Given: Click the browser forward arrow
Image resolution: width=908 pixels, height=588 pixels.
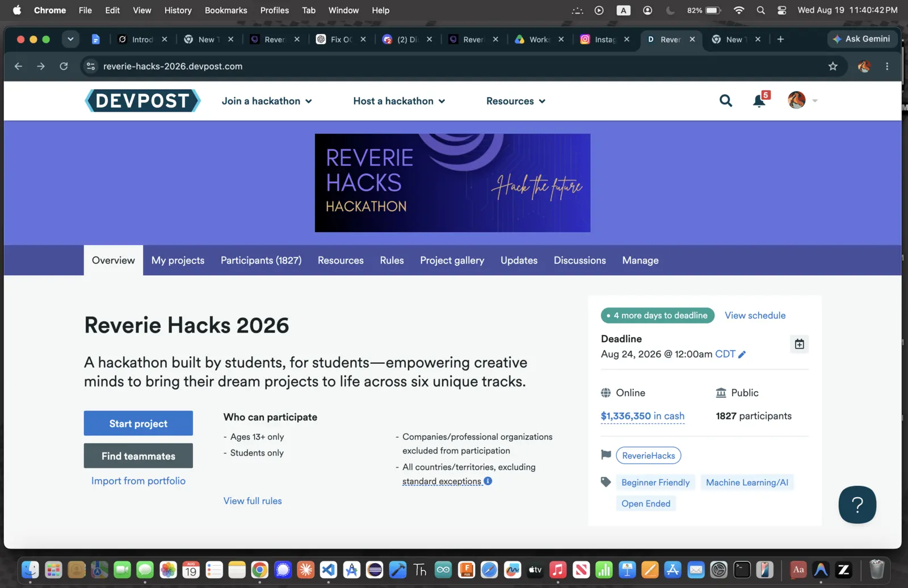Looking at the screenshot, I should coord(41,66).
